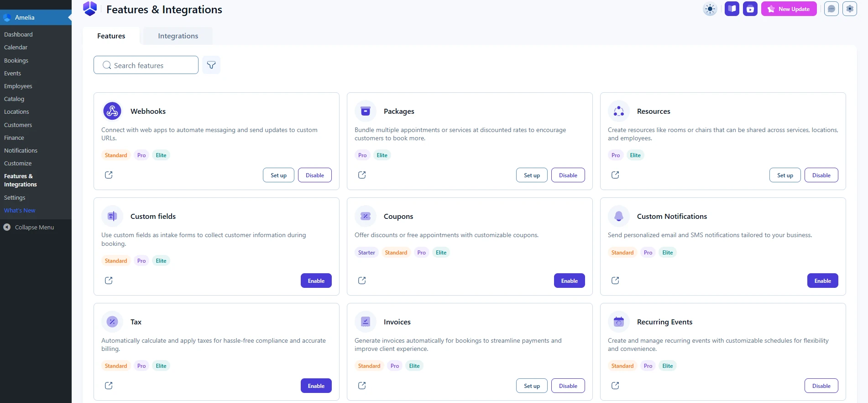The image size is (868, 403).
Task: Toggle the light/dark theme sun icon
Action: pos(710,9)
